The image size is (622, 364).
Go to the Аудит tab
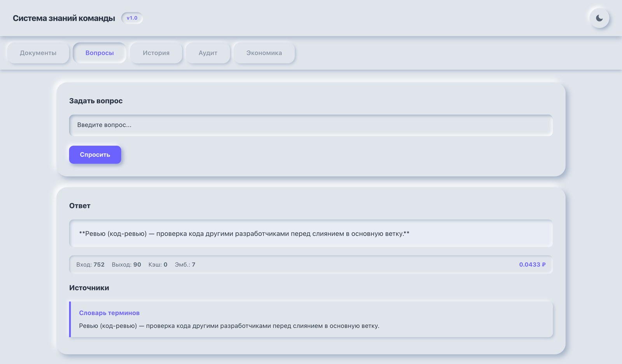tap(208, 53)
